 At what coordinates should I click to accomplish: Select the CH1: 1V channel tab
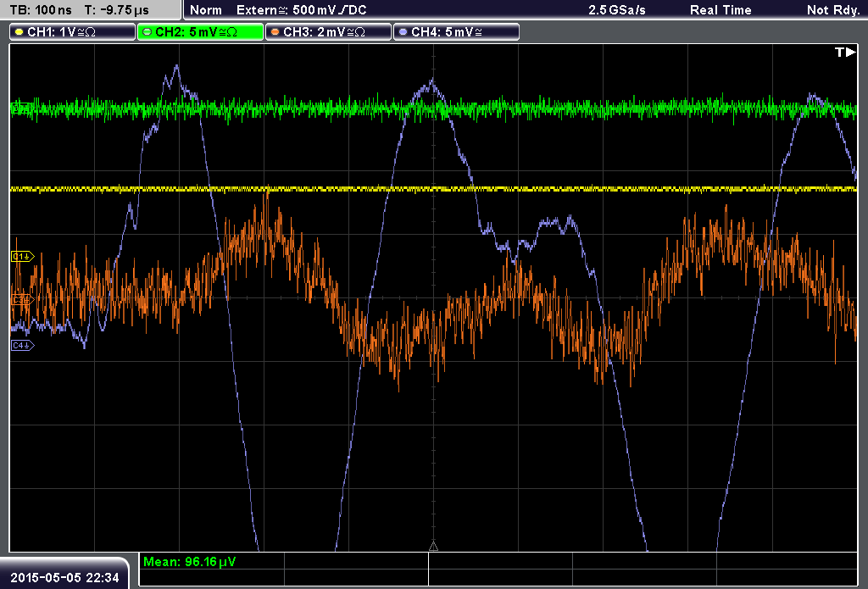73,32
